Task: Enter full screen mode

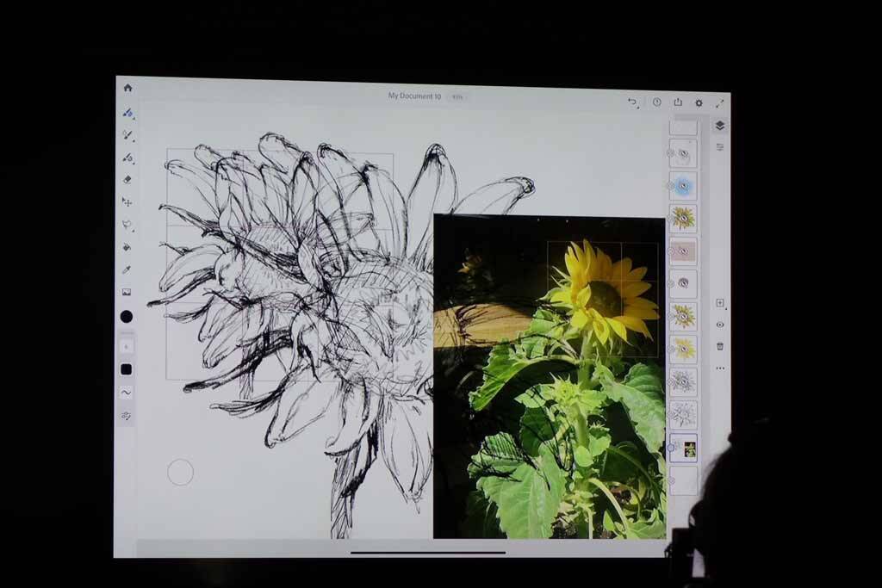Action: coord(719,103)
